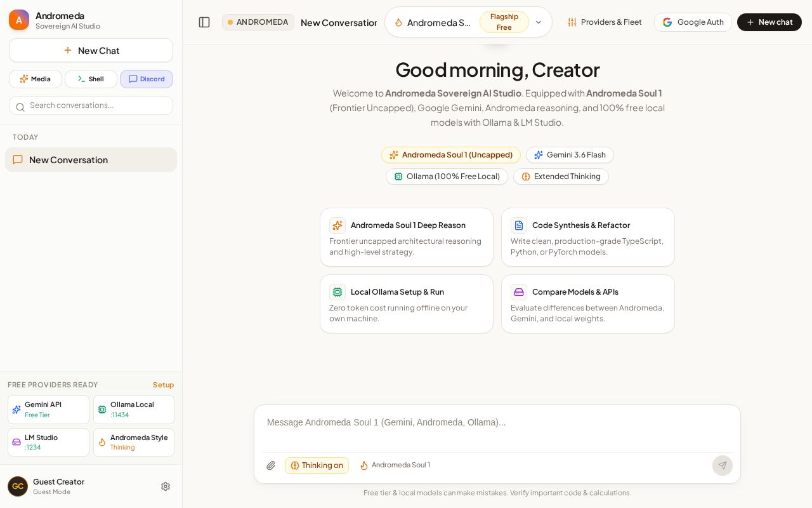Screen dimensions: 812x508
Task: Open the Gemini API provider card
Action: pyautogui.click(x=48, y=410)
